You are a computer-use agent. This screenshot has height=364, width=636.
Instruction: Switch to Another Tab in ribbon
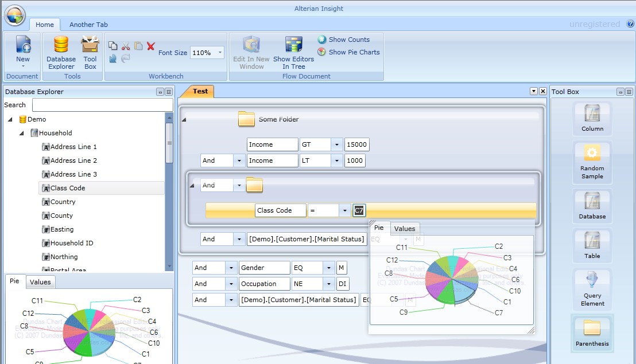(x=88, y=25)
